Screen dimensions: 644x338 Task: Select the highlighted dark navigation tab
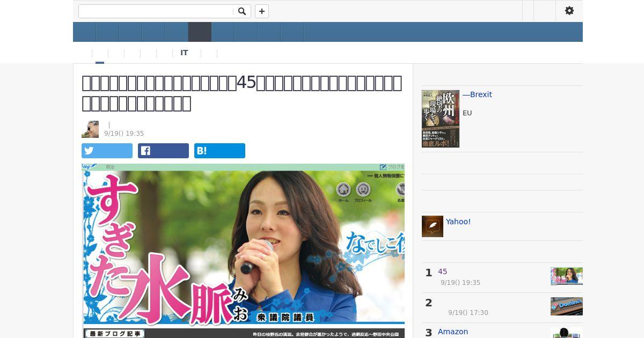tap(200, 32)
